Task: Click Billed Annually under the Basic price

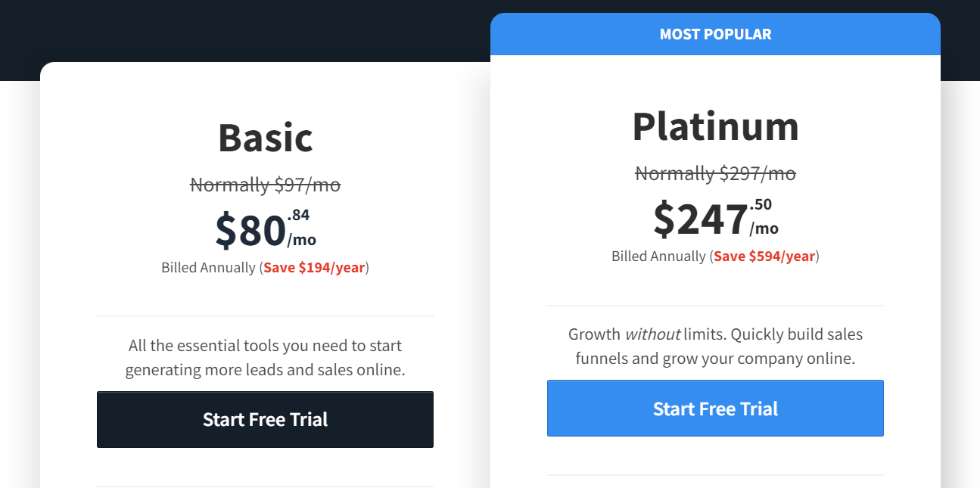Action: (x=208, y=267)
